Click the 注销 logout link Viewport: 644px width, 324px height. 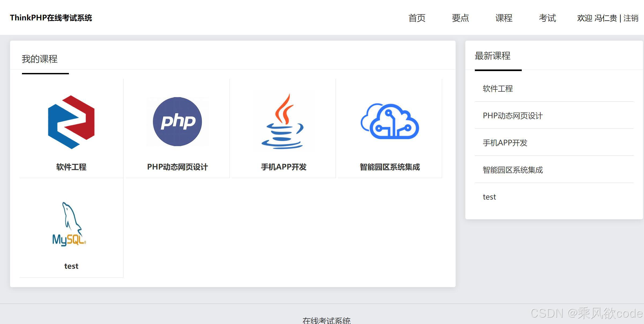(631, 18)
